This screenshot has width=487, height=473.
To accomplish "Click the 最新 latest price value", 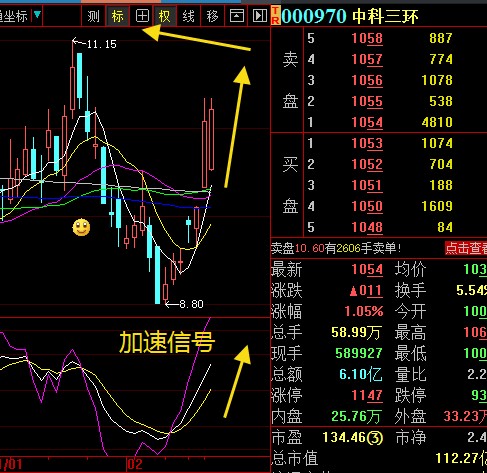I will tap(367, 269).
